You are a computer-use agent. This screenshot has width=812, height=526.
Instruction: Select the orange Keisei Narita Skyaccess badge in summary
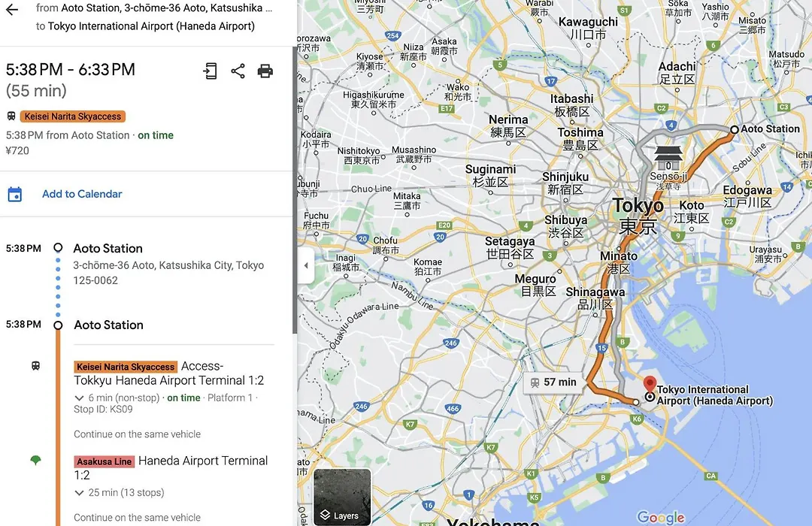coord(73,116)
